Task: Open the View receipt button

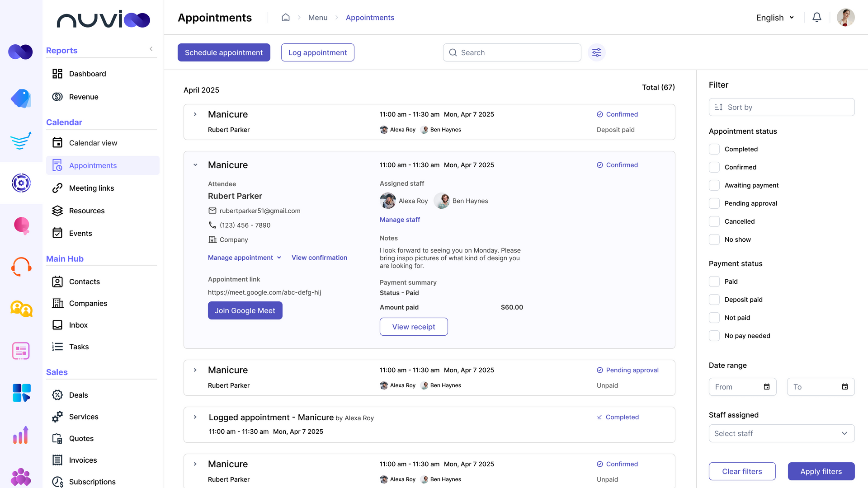Action: (x=414, y=326)
